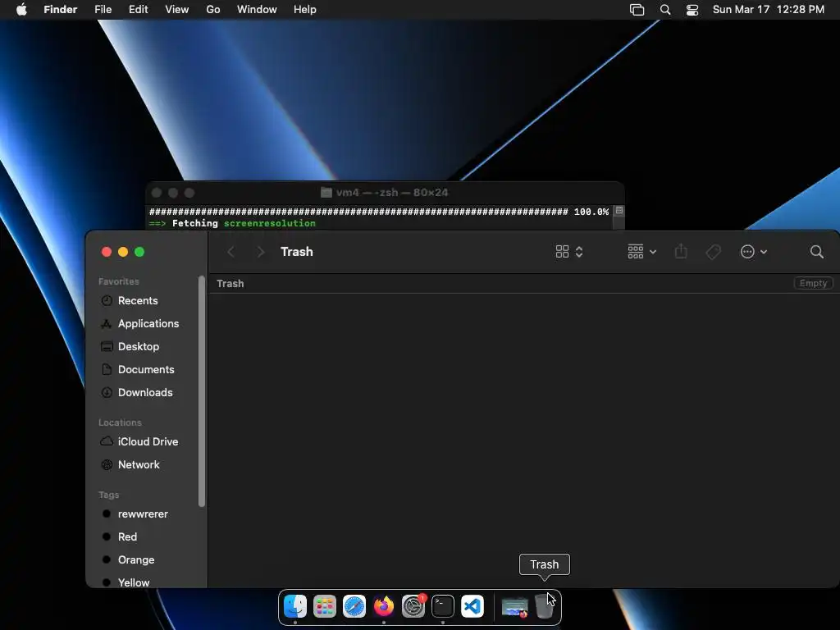The width and height of the screenshot is (840, 630).
Task: Launch Firefox from the Dock
Action: coord(384,606)
